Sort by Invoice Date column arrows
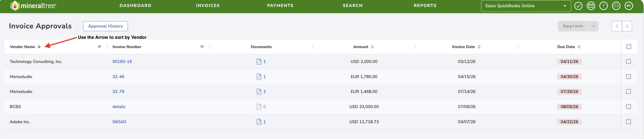644x139 pixels. (x=479, y=47)
